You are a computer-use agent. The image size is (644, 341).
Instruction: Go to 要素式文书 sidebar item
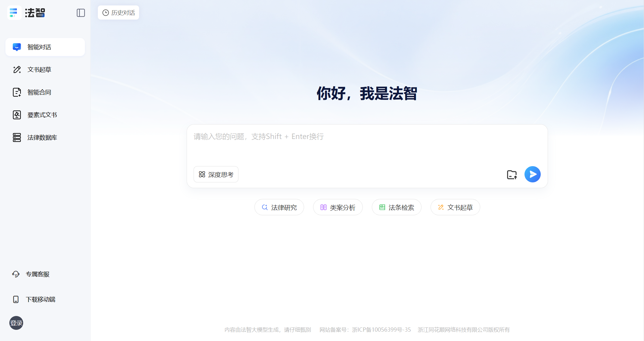45,115
